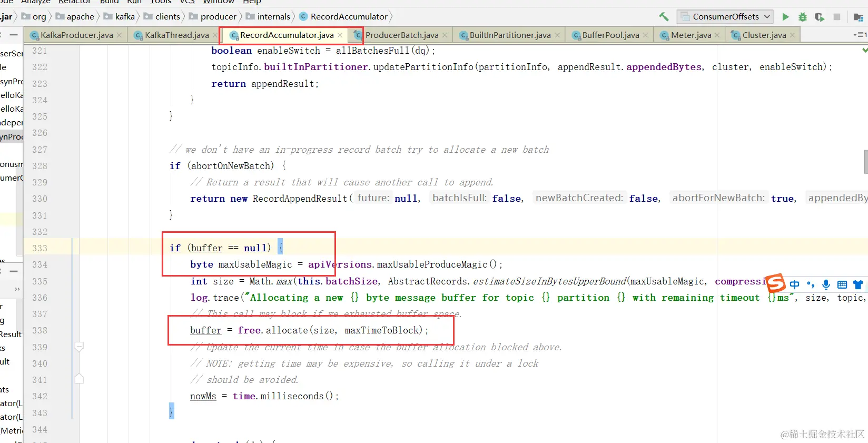868x443 pixels.
Task: Close the BuiltInPartitioner.java tab
Action: (557, 35)
